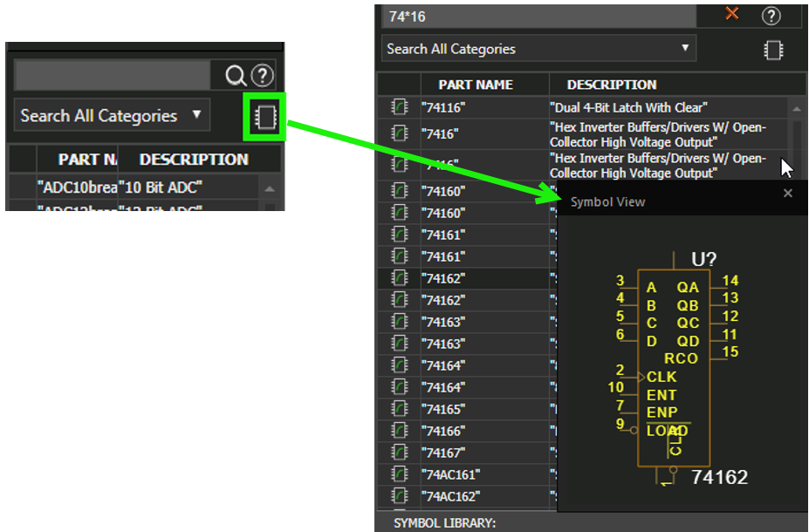Screen dimensions: 809x532
Task: Click the 74162 value label in Symbol View
Action: click(x=719, y=477)
